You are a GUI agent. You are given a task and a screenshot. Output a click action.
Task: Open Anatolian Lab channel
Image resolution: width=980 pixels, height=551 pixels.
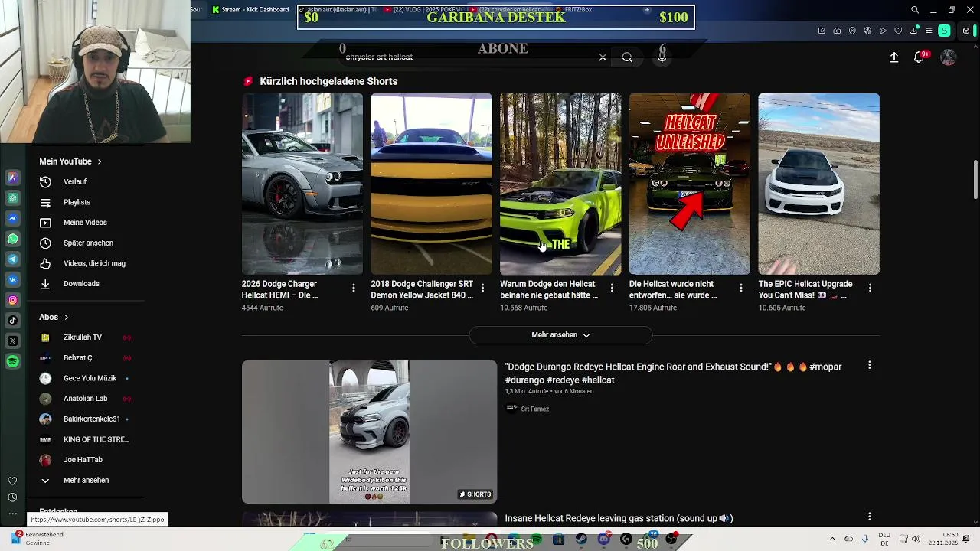click(85, 399)
